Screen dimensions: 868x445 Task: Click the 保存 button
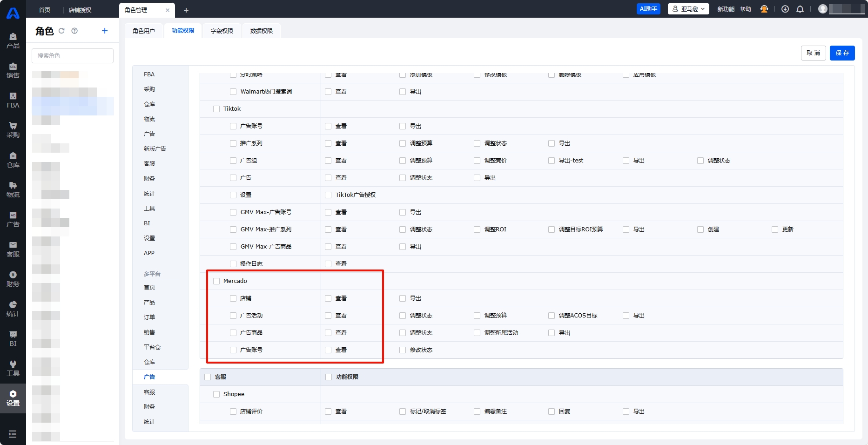(x=842, y=53)
